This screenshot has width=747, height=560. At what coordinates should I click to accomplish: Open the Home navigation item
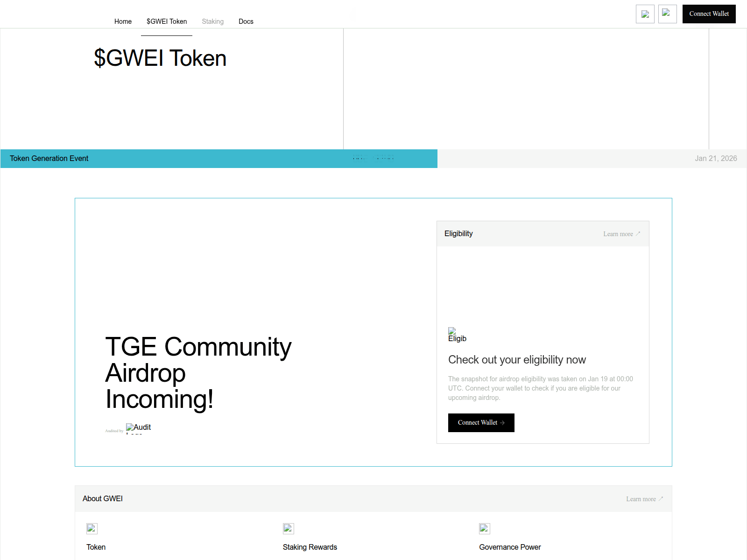tap(123, 21)
